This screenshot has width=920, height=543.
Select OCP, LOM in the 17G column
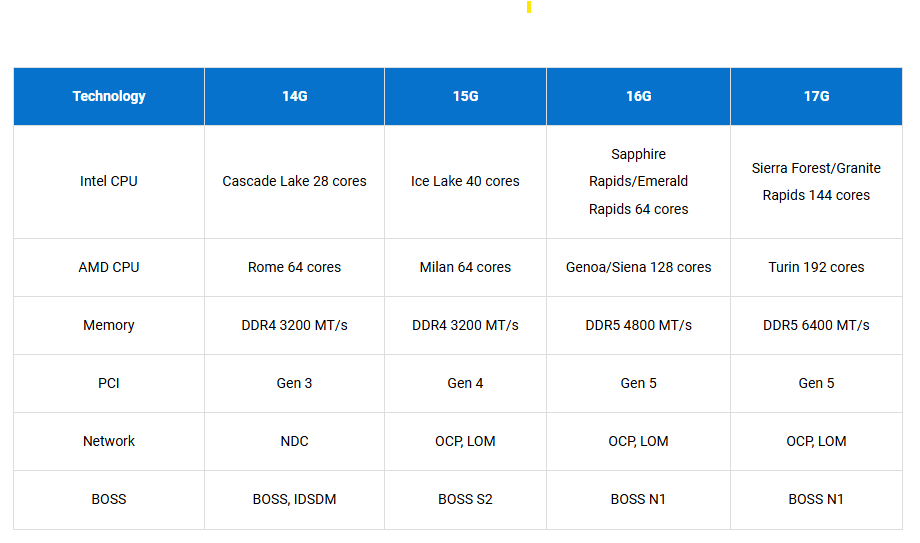[x=816, y=441]
